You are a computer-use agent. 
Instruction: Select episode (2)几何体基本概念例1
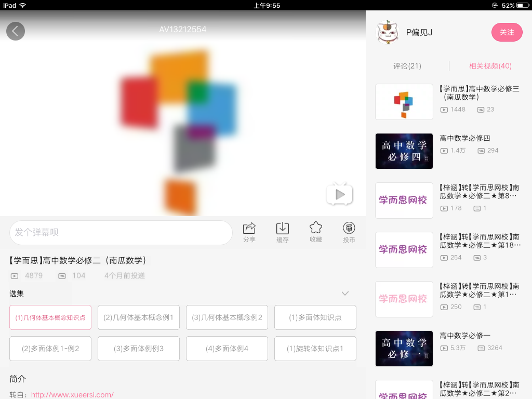(138, 317)
